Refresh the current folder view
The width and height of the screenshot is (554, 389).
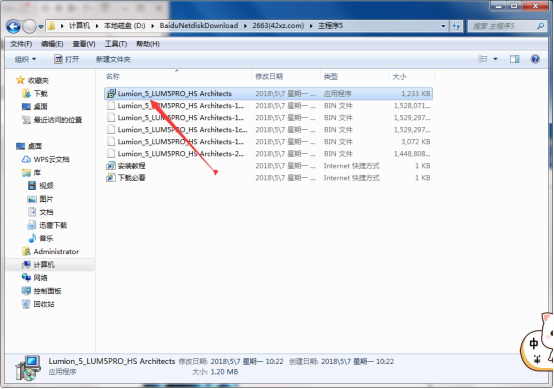[456, 26]
